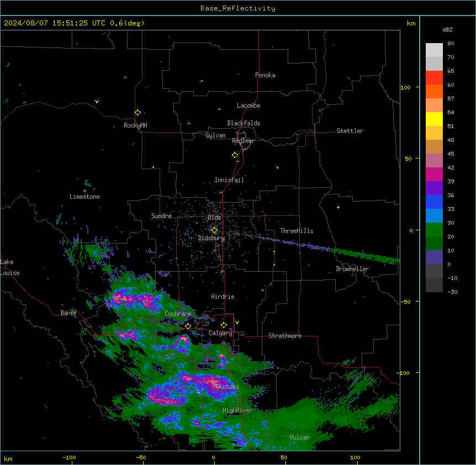The image size is (476, 465).
Task: Click the green radial beam spike near Drumheller
Action: (x=366, y=256)
